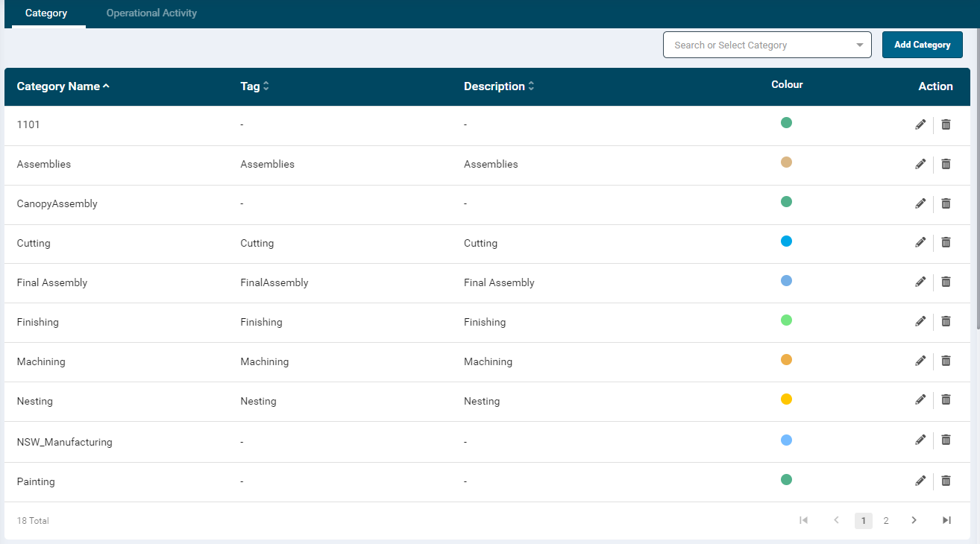Edit the NSW_Manufacturing category

[x=920, y=440]
